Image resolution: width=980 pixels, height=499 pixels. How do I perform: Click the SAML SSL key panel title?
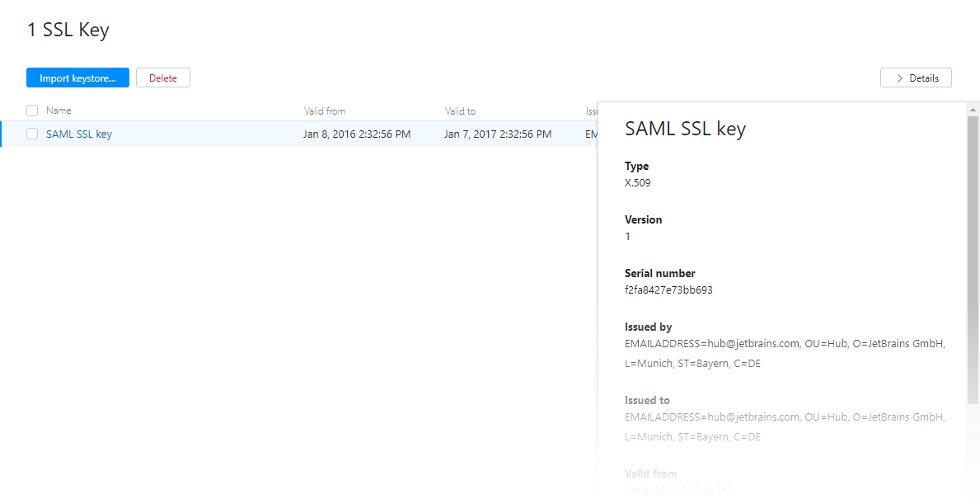[685, 129]
